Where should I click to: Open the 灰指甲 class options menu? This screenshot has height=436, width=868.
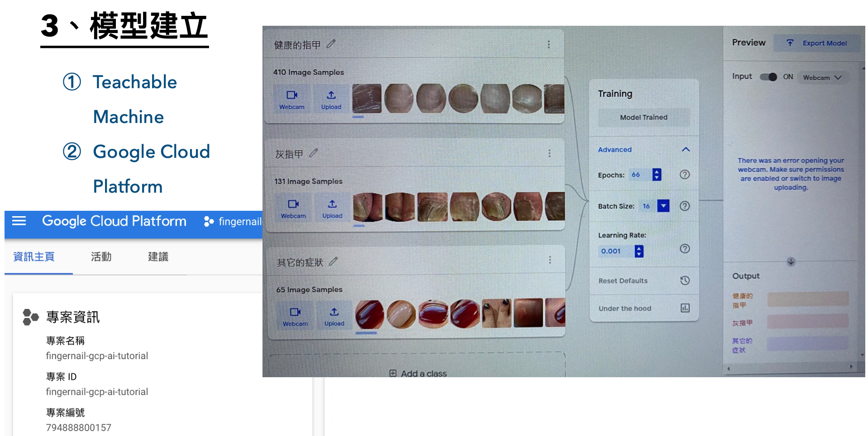pyautogui.click(x=549, y=153)
